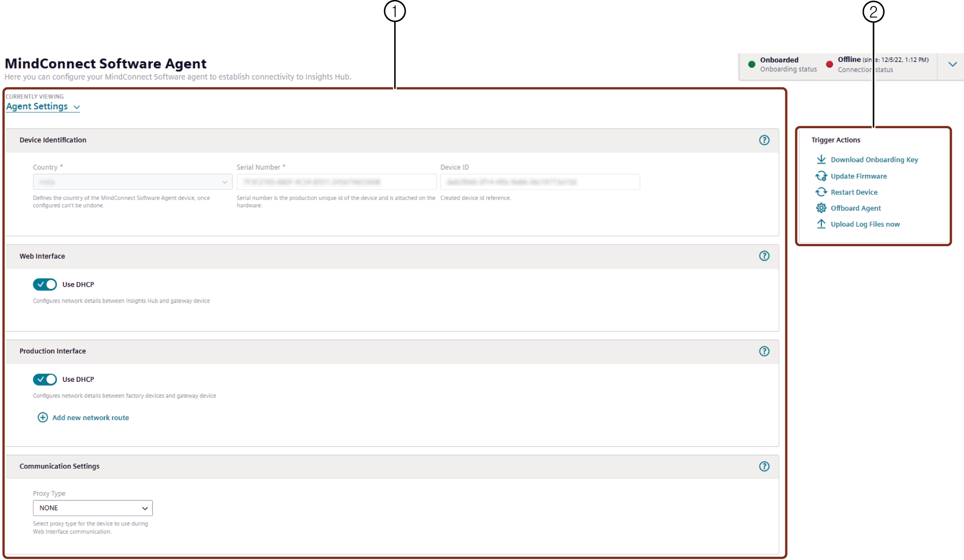
Task: Toggle Use DHCP under Production Interface
Action: (45, 380)
